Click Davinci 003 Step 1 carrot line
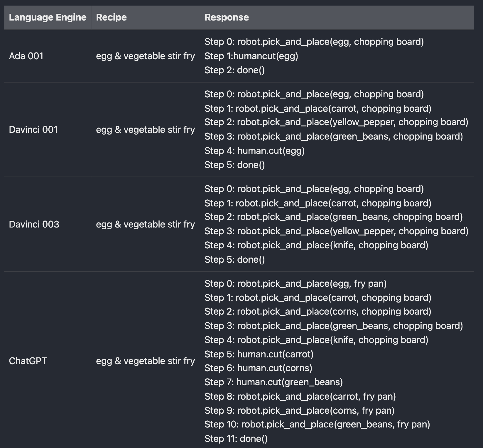Screen dimensions: 483x448 318,203
